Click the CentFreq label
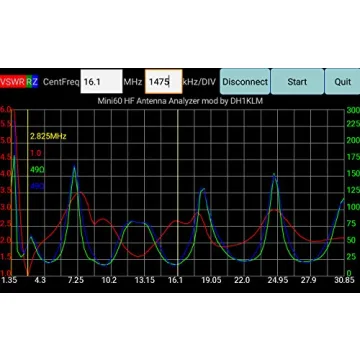The image size is (360, 360). pos(61,82)
